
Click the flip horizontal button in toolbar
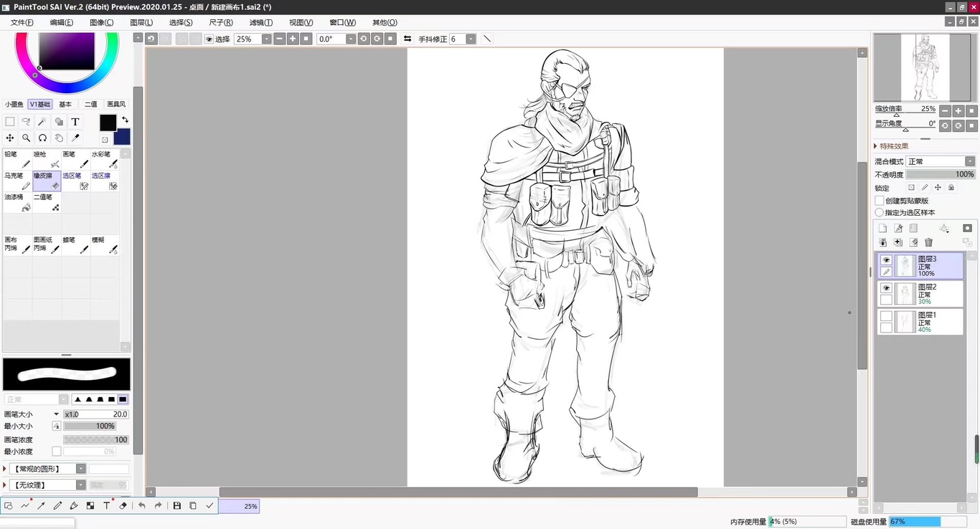coord(407,39)
